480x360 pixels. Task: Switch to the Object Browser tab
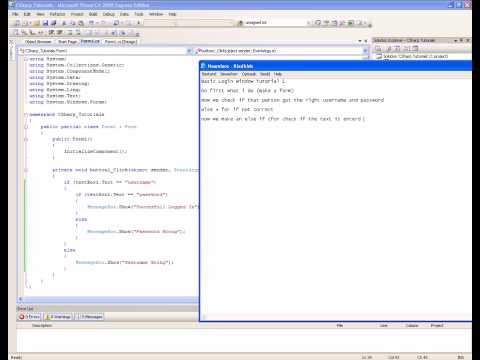38,42
